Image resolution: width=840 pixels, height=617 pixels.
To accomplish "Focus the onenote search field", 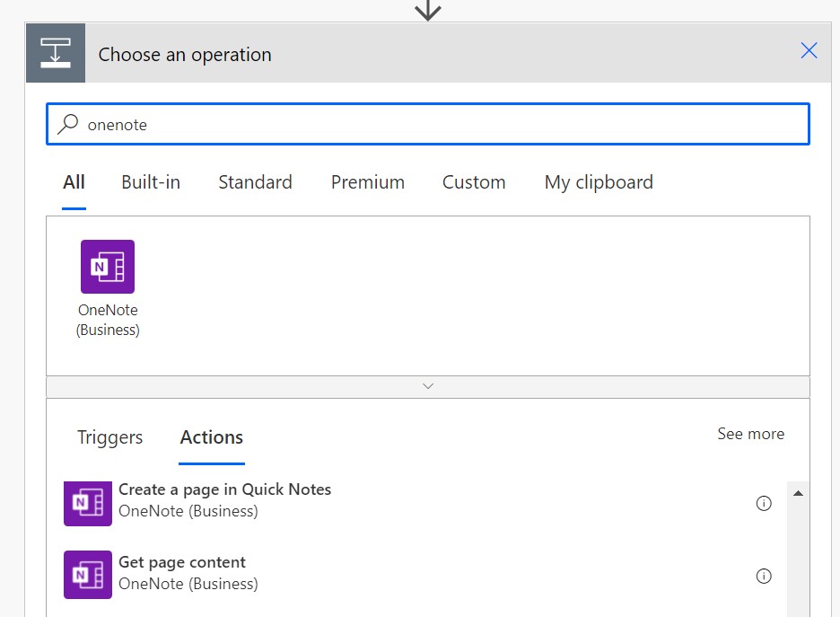I will point(428,124).
